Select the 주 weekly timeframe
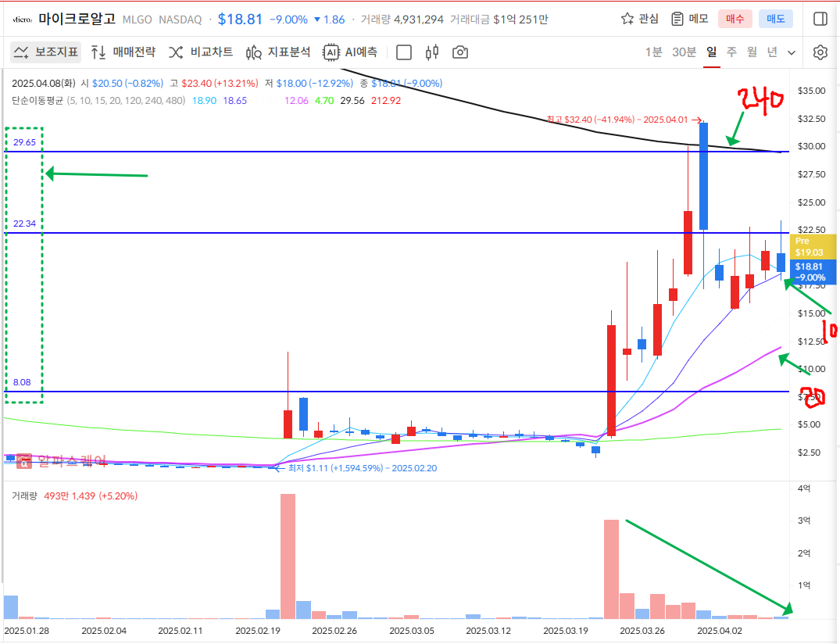 coord(732,52)
